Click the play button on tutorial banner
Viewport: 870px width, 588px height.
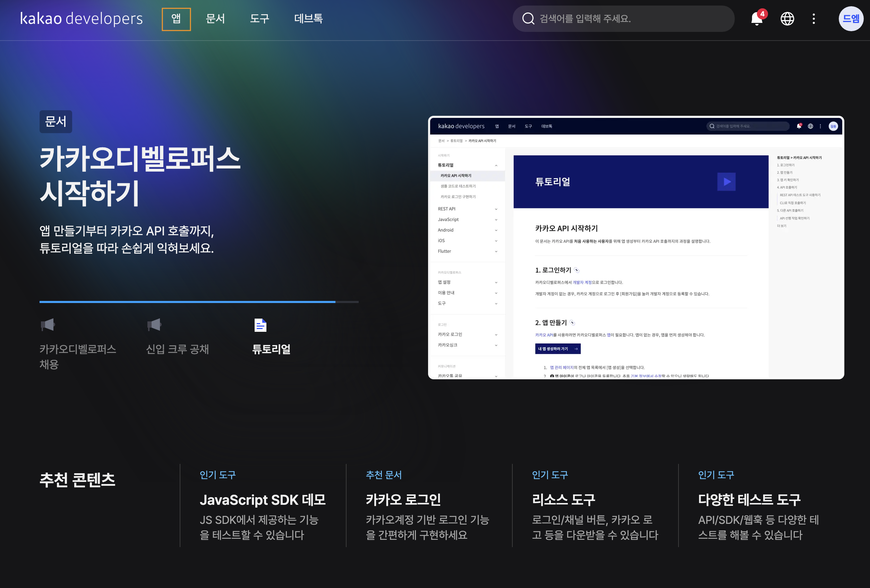coord(726,182)
